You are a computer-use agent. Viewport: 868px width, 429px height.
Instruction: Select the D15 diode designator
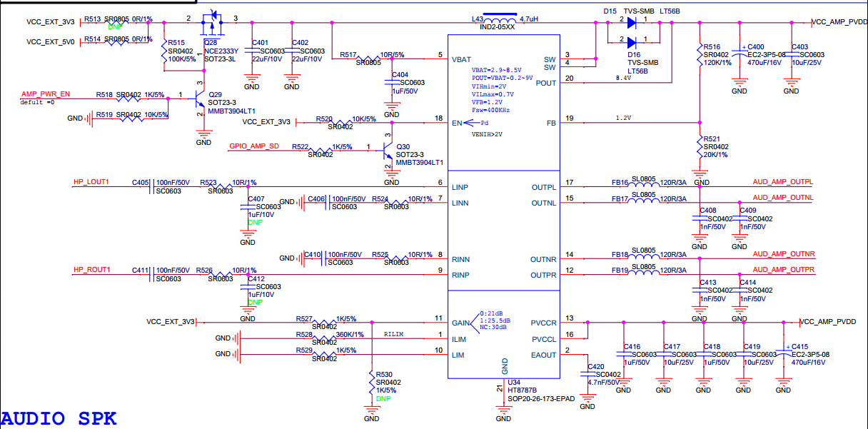[610, 11]
